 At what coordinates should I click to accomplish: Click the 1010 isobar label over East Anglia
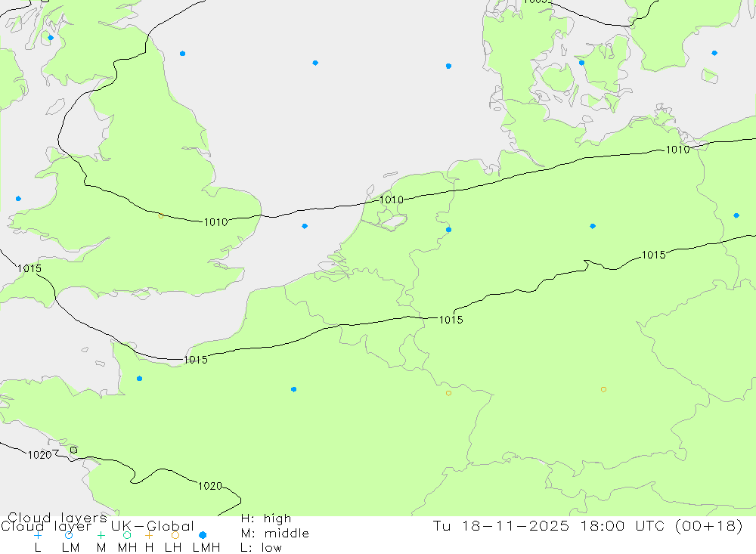[215, 222]
